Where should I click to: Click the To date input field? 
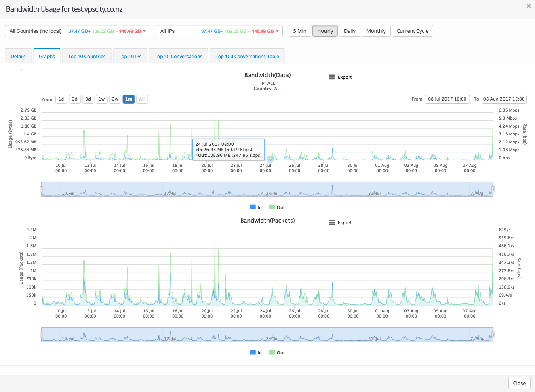click(504, 99)
